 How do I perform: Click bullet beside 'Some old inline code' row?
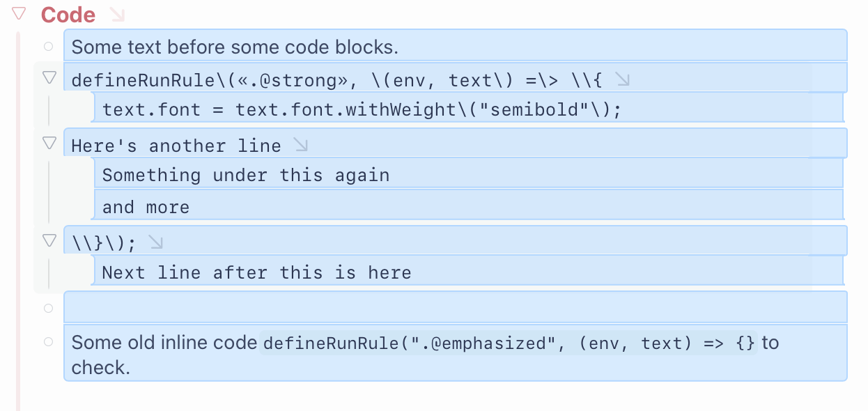pyautogui.click(x=48, y=341)
